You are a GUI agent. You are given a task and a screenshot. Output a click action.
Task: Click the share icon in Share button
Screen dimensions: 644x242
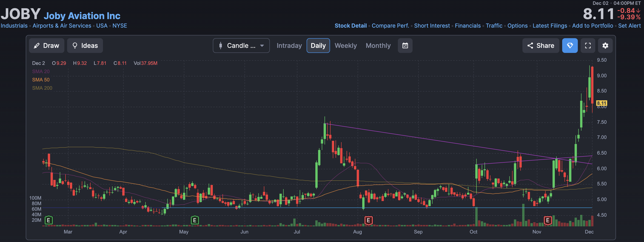pos(530,46)
